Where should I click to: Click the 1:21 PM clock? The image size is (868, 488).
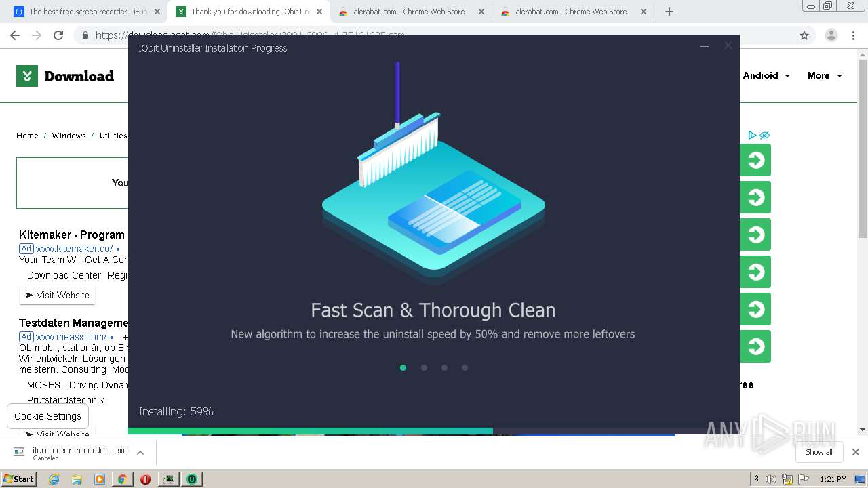pos(833,479)
